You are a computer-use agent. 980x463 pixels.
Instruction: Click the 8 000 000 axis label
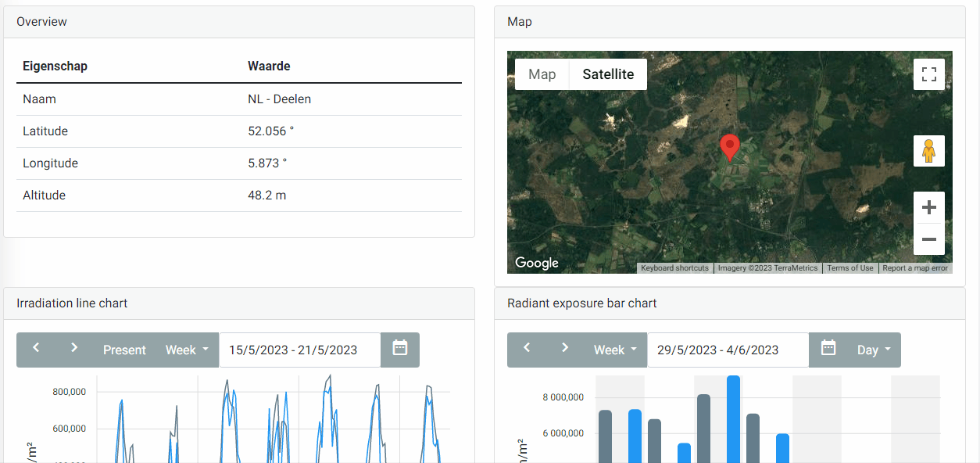563,398
